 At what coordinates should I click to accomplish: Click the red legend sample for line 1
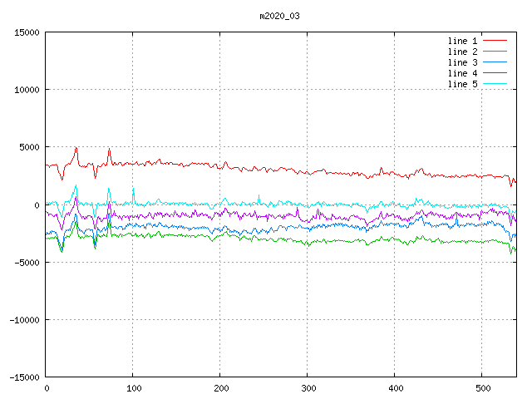(x=495, y=41)
